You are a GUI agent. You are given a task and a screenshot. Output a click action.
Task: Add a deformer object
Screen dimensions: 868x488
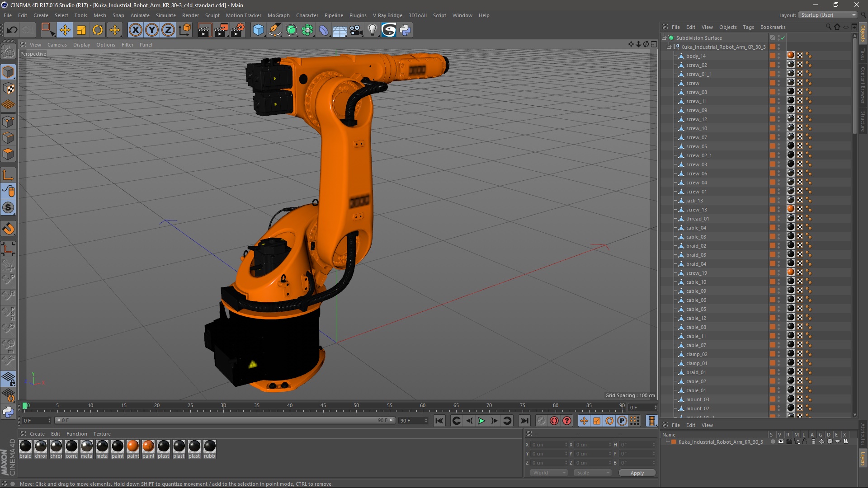[x=324, y=30]
